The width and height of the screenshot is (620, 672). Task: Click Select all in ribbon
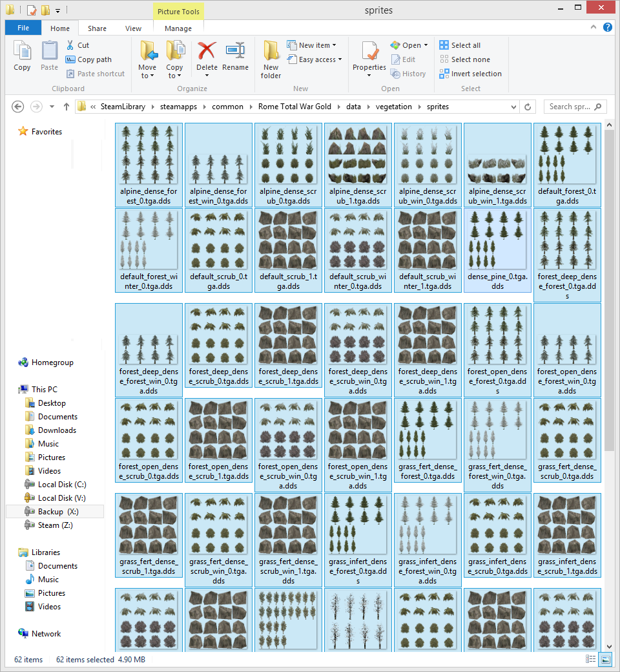[460, 45]
